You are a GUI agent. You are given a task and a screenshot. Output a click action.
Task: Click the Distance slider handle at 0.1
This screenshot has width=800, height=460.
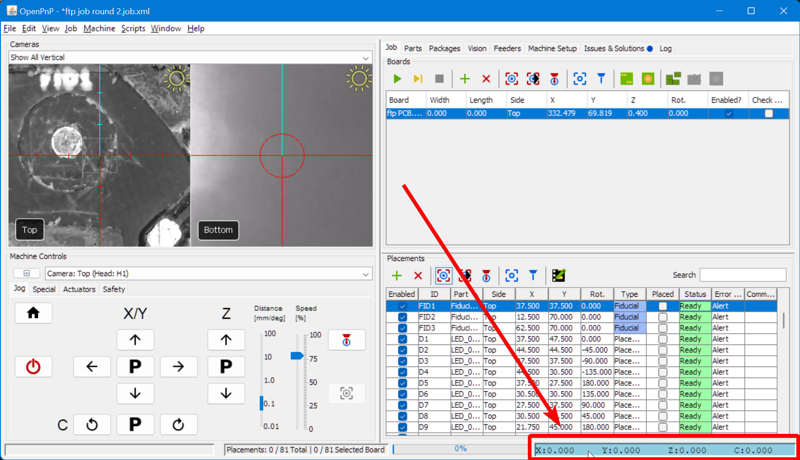tap(262, 403)
